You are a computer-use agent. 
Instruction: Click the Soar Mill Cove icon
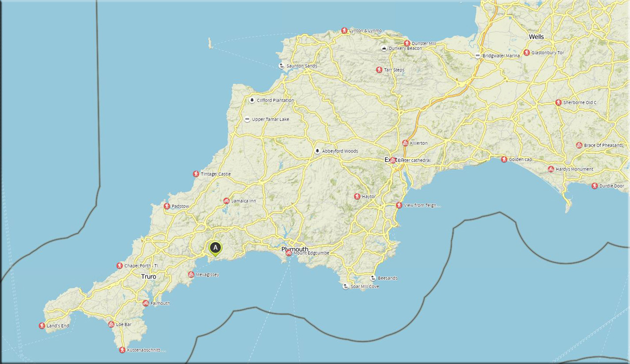(x=346, y=286)
